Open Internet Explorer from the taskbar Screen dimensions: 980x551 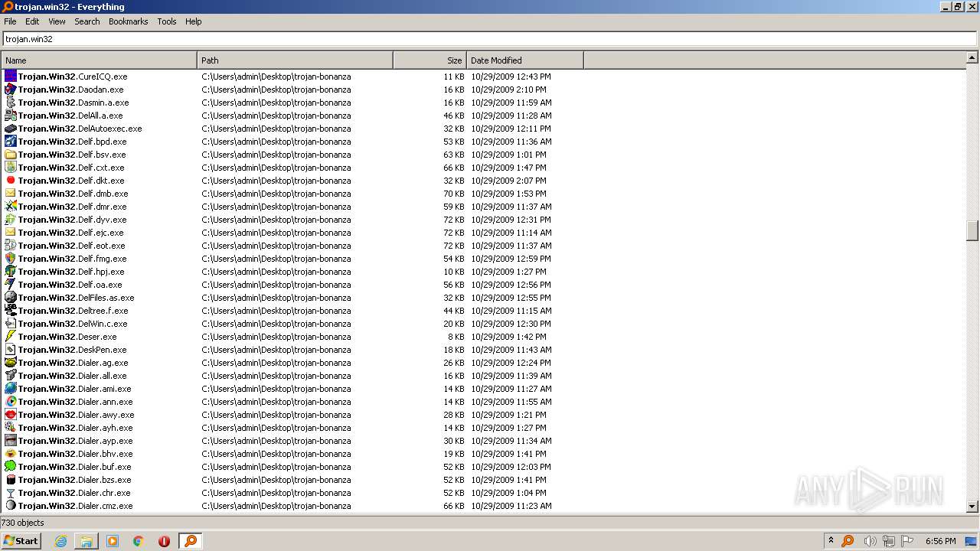(x=60, y=541)
